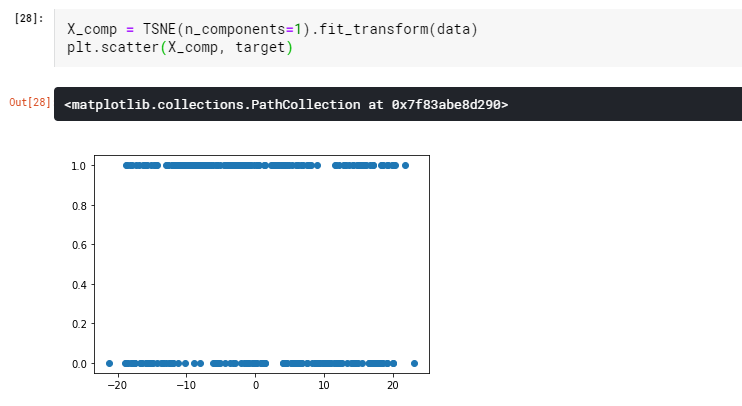
Task: Click the x-axis tick label −20
Action: pos(117,385)
